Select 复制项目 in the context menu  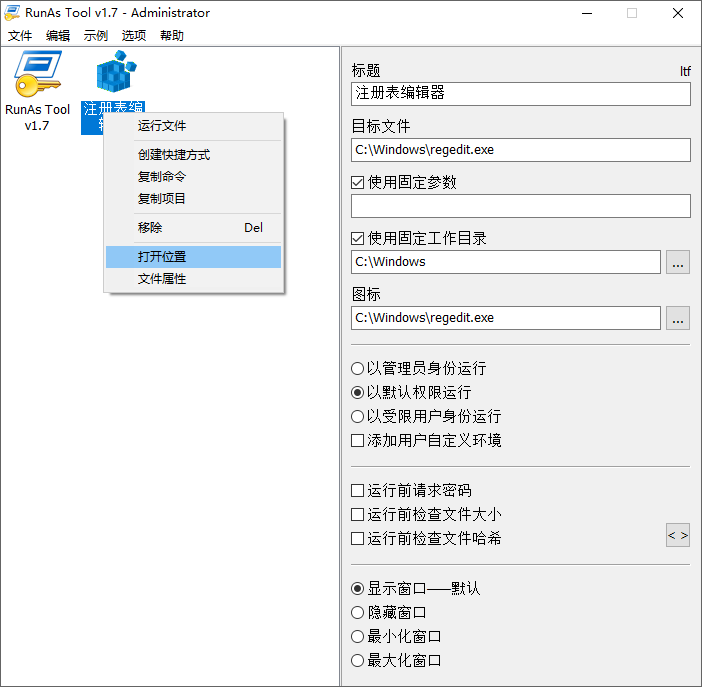[x=193, y=198]
